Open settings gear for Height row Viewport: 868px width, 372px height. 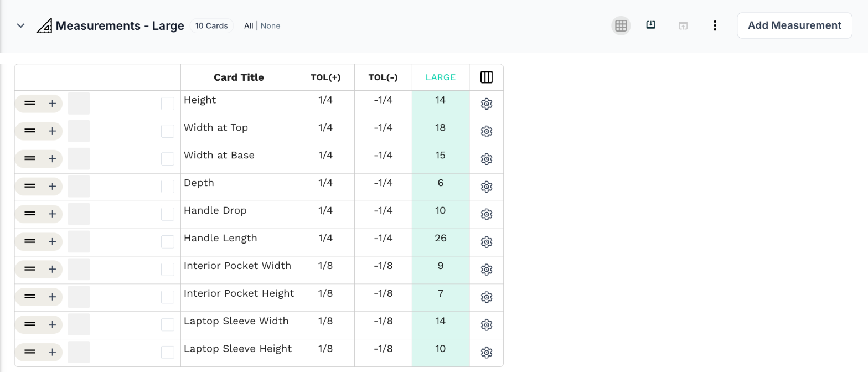coord(487,104)
